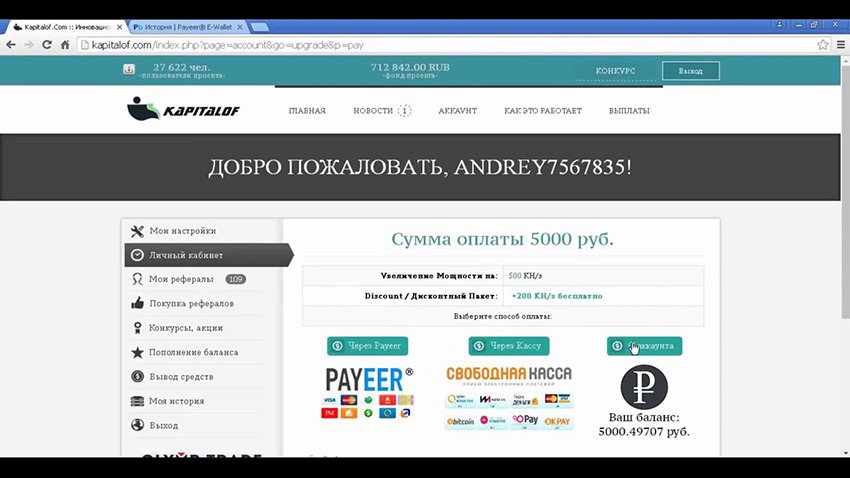Open the Выплаты menu item

tap(629, 111)
